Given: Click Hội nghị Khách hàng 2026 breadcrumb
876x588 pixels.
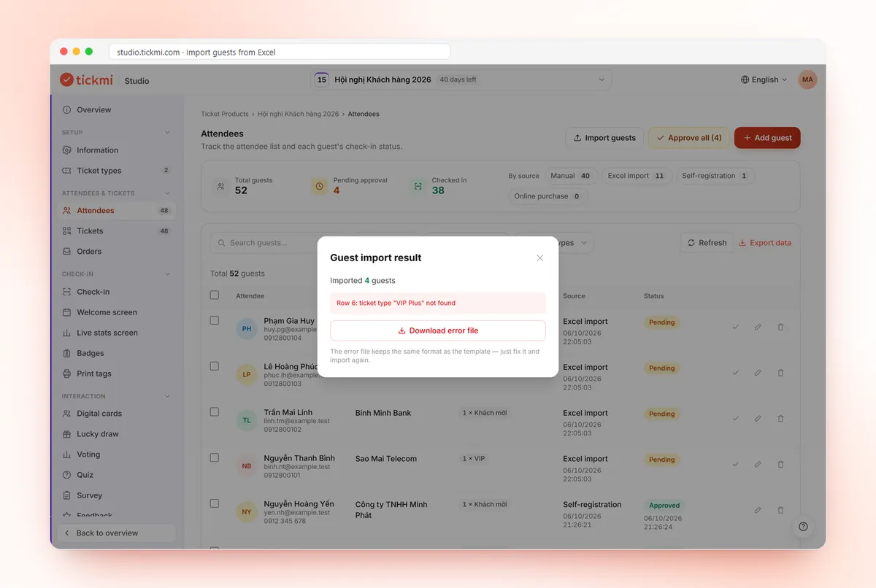Looking at the screenshot, I should click(298, 114).
